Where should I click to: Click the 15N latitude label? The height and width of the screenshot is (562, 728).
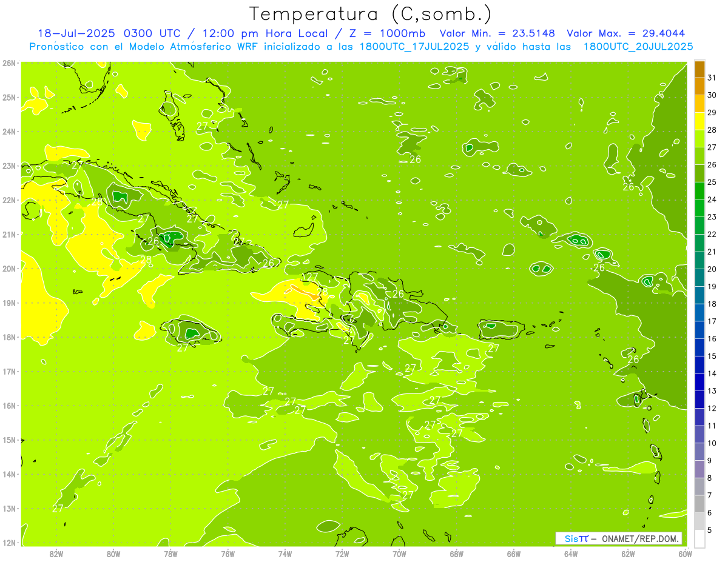(x=9, y=440)
